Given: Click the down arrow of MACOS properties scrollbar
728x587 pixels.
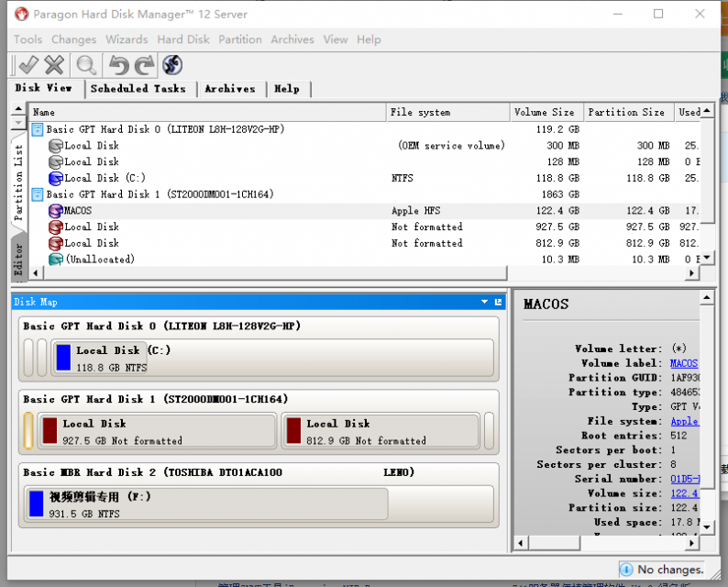Looking at the screenshot, I should click(707, 527).
